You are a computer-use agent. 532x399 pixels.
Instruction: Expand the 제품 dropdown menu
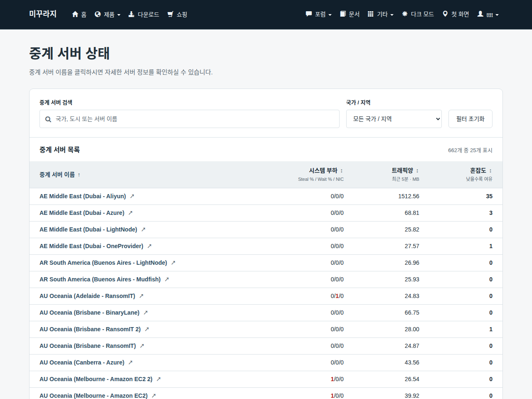tap(108, 15)
